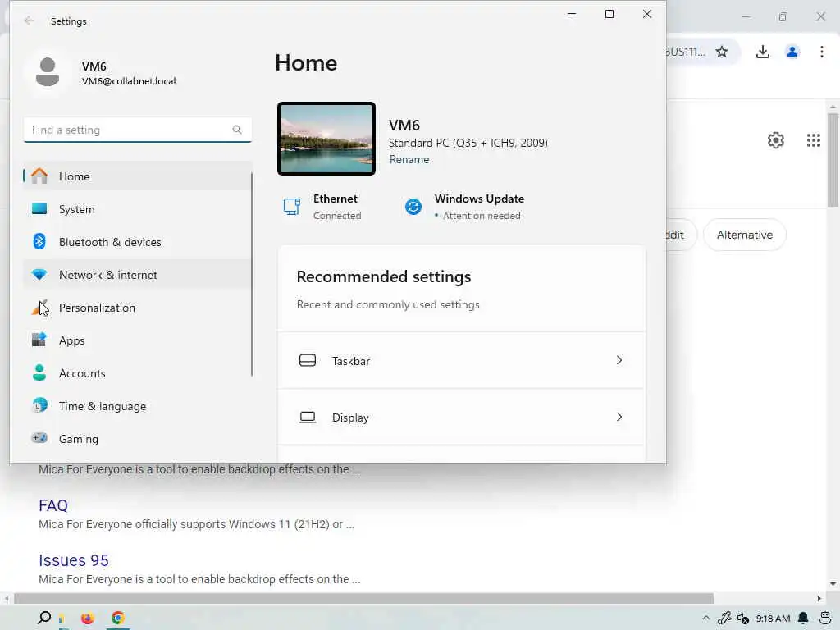Click the back arrow in Settings title bar

tap(29, 21)
